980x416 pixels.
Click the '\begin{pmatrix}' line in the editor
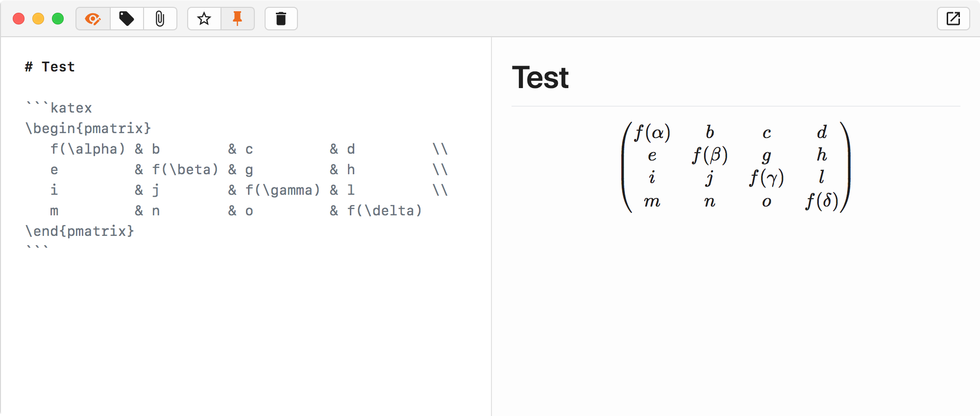click(x=88, y=128)
